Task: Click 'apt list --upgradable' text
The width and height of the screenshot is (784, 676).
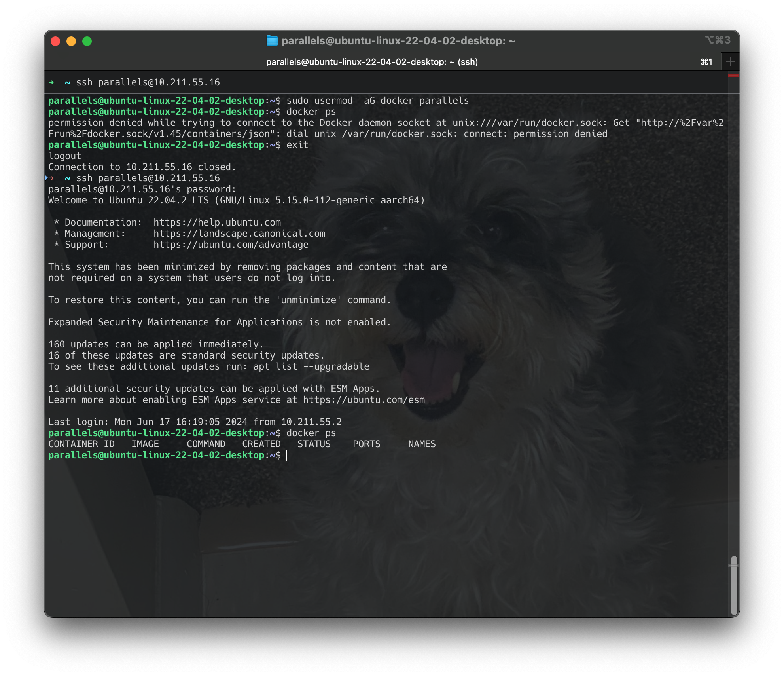Action: point(311,366)
